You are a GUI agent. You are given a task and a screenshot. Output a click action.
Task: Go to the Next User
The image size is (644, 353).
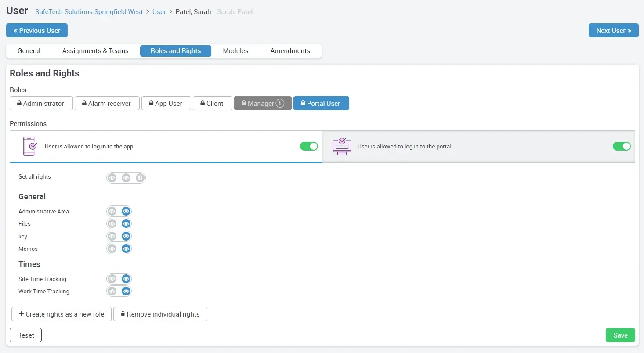pyautogui.click(x=613, y=31)
